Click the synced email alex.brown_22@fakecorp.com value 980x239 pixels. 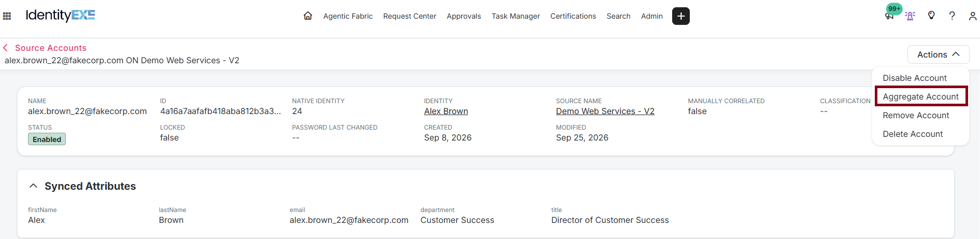349,220
